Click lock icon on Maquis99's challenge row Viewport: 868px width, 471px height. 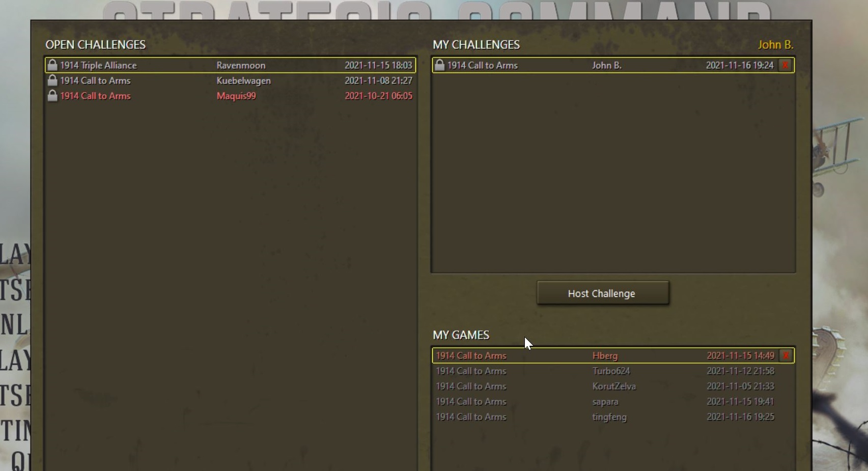coord(52,96)
